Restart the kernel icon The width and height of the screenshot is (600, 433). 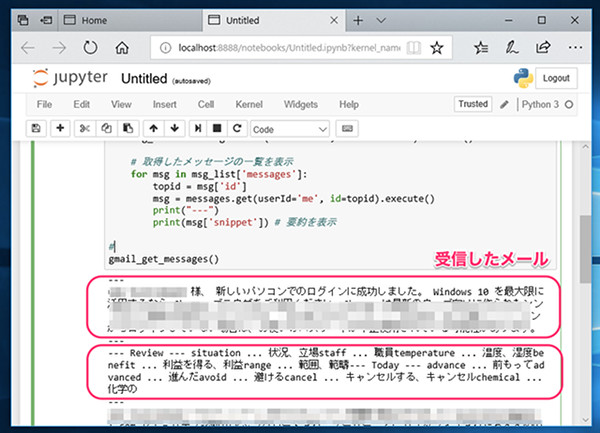pyautogui.click(x=237, y=129)
